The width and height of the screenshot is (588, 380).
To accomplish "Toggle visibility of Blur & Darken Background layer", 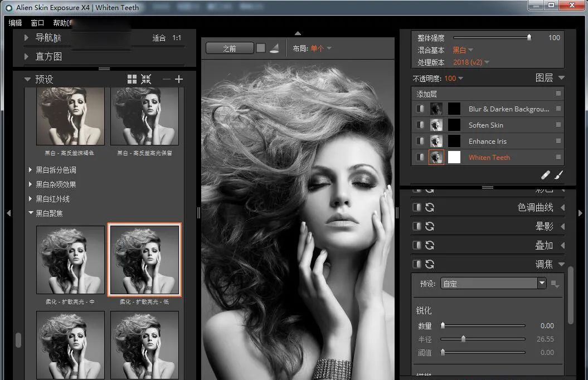I will pyautogui.click(x=420, y=109).
